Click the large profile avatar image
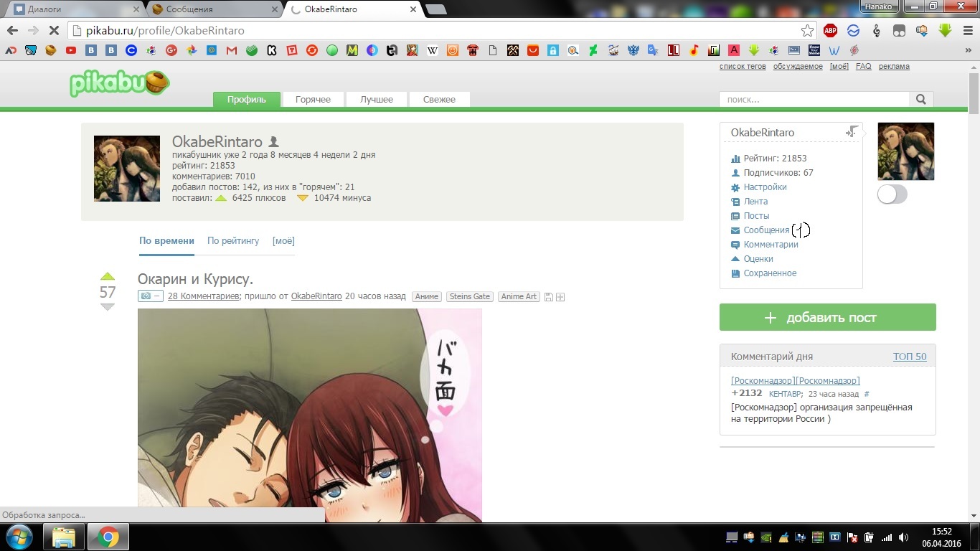This screenshot has width=980, height=551. [x=127, y=169]
